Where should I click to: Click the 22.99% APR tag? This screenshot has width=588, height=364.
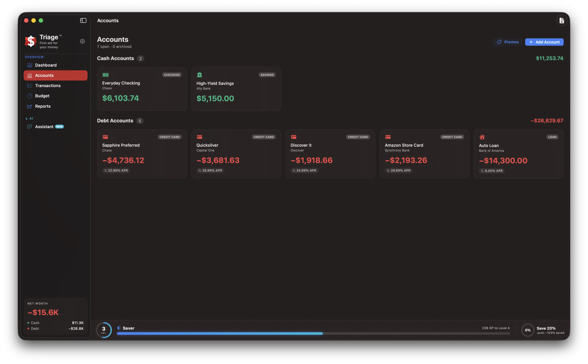[116, 170]
